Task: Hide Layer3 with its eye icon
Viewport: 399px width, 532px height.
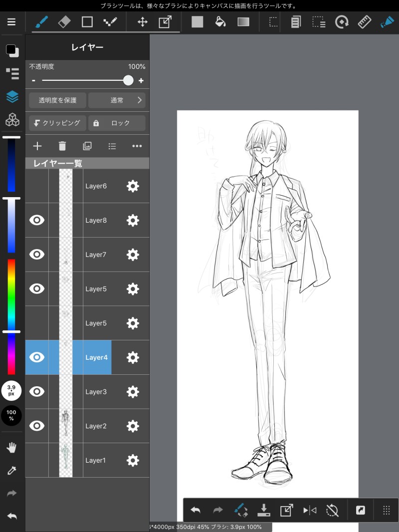Action: (x=37, y=392)
